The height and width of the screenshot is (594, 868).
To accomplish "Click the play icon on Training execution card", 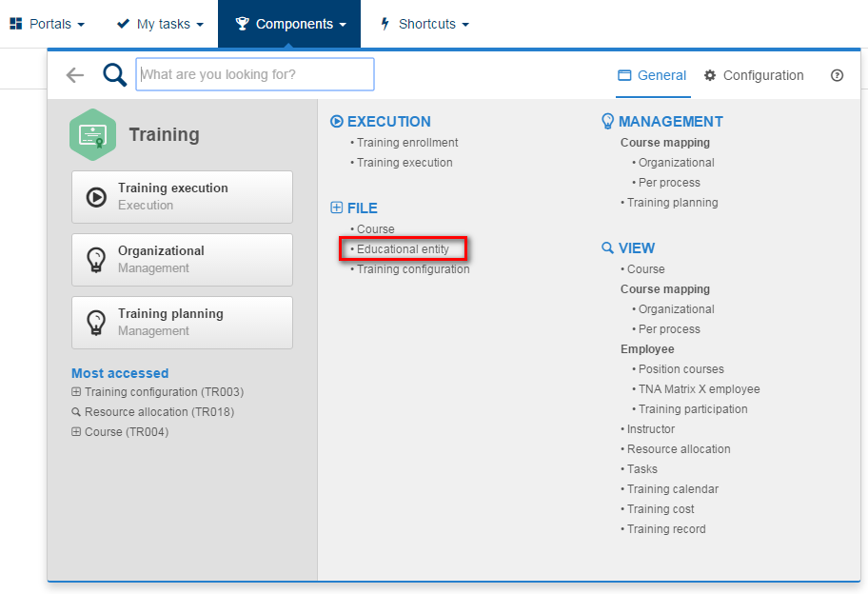I will click(96, 197).
